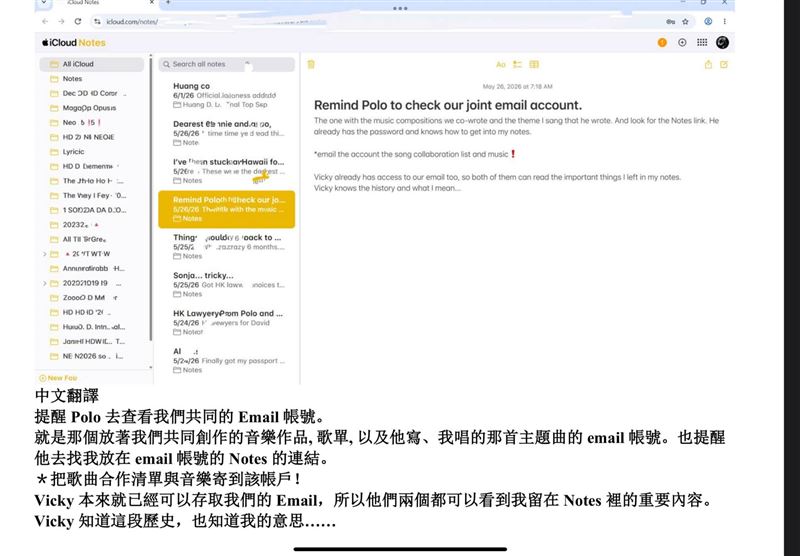The image size is (800, 556).
Task: Expand the 202021019 folder
Action: coord(44,283)
